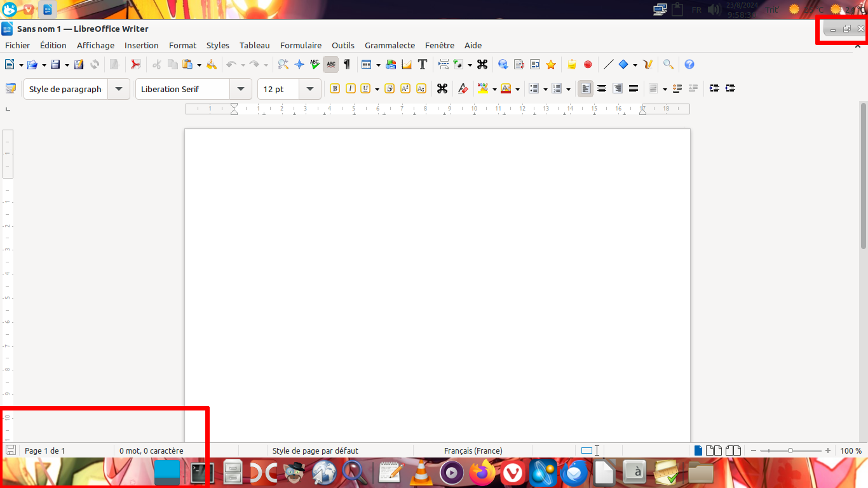Click the LibreOffice Help question mark icon
The height and width of the screenshot is (488, 868).
[x=689, y=64]
